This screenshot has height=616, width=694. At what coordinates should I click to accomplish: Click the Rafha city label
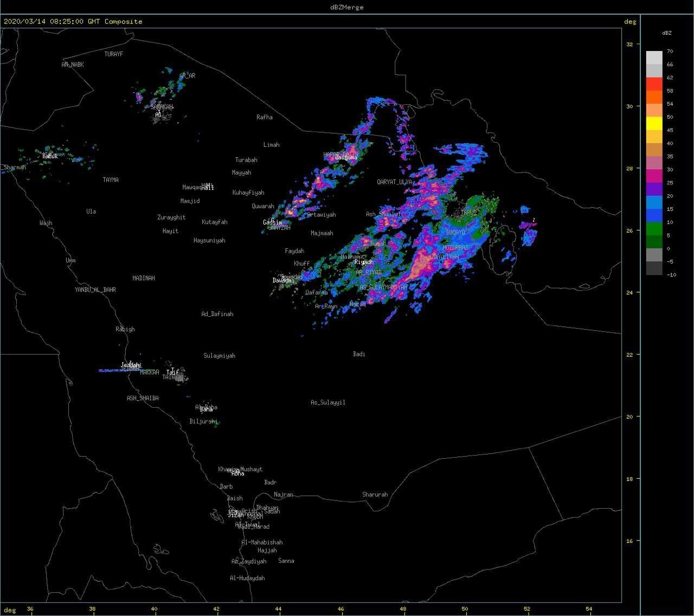[265, 117]
